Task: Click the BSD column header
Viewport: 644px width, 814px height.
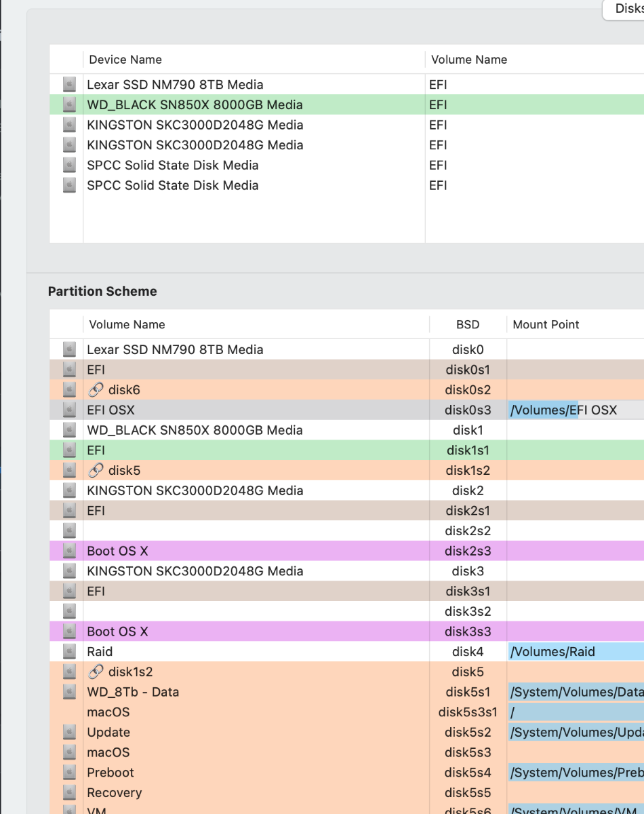Action: click(x=468, y=325)
